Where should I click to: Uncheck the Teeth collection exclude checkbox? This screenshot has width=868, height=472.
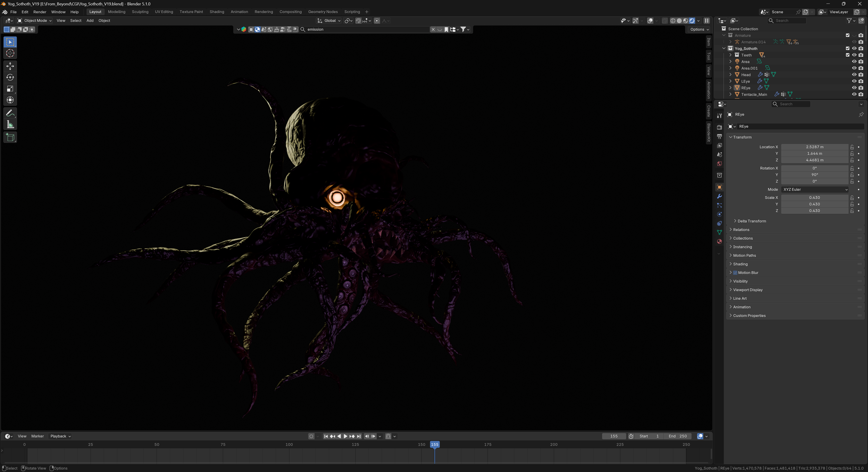[x=848, y=55]
